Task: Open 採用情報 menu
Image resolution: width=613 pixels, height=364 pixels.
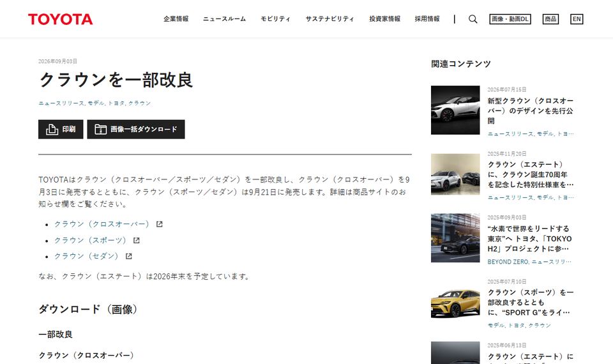Action: pyautogui.click(x=427, y=19)
